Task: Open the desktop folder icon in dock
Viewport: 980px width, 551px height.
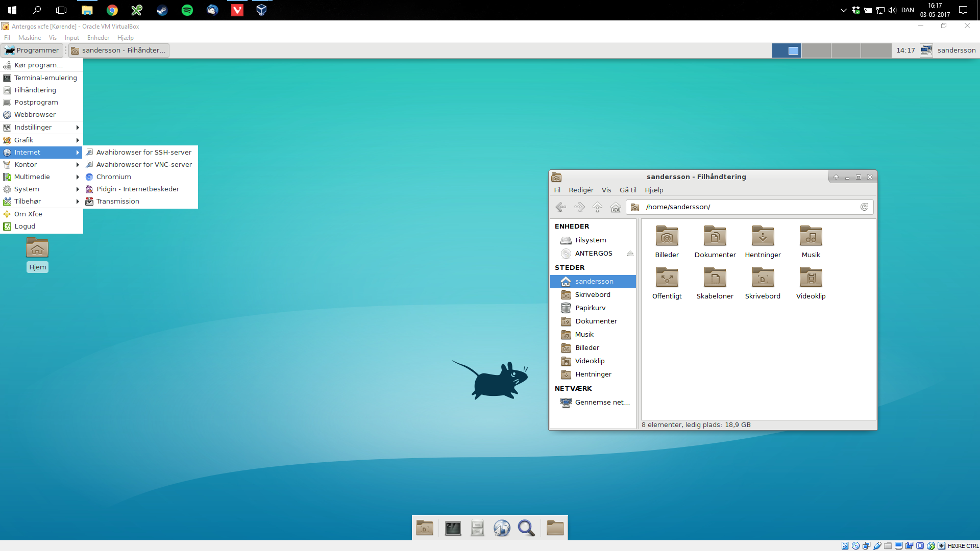Action: pyautogui.click(x=425, y=528)
